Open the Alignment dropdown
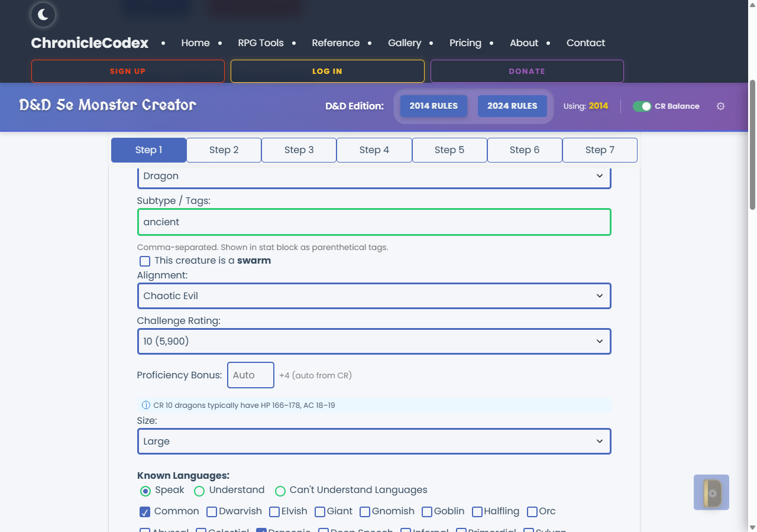This screenshot has width=757, height=532. pyautogui.click(x=374, y=296)
